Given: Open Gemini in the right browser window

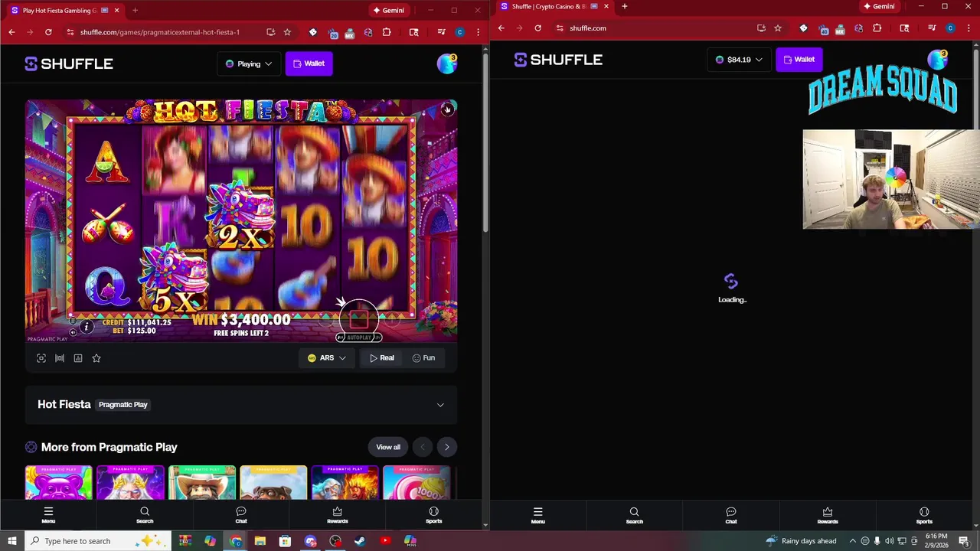Looking at the screenshot, I should coord(878,6).
